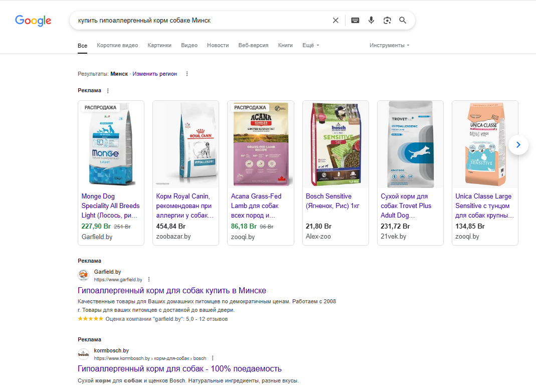The height and width of the screenshot is (392, 536).
Task: Switch to Короткие видео tab
Action: click(117, 45)
